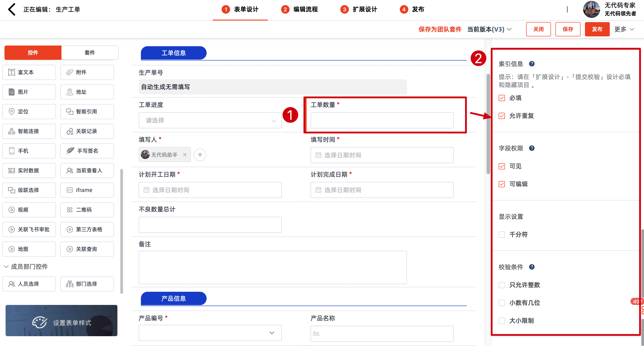Click the 工单数量 input field

pyautogui.click(x=382, y=121)
